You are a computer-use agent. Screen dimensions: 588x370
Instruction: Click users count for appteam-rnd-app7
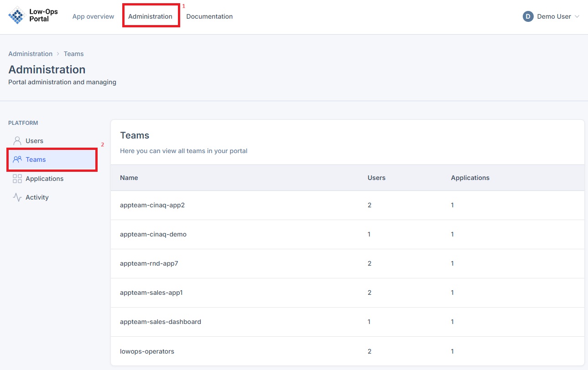(x=369, y=263)
